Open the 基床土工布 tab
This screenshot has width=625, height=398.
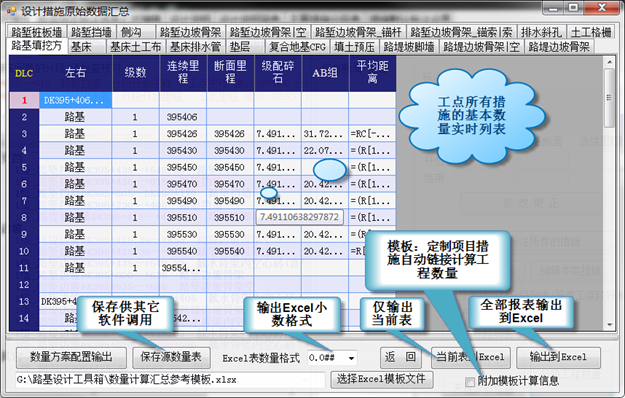pos(136,47)
